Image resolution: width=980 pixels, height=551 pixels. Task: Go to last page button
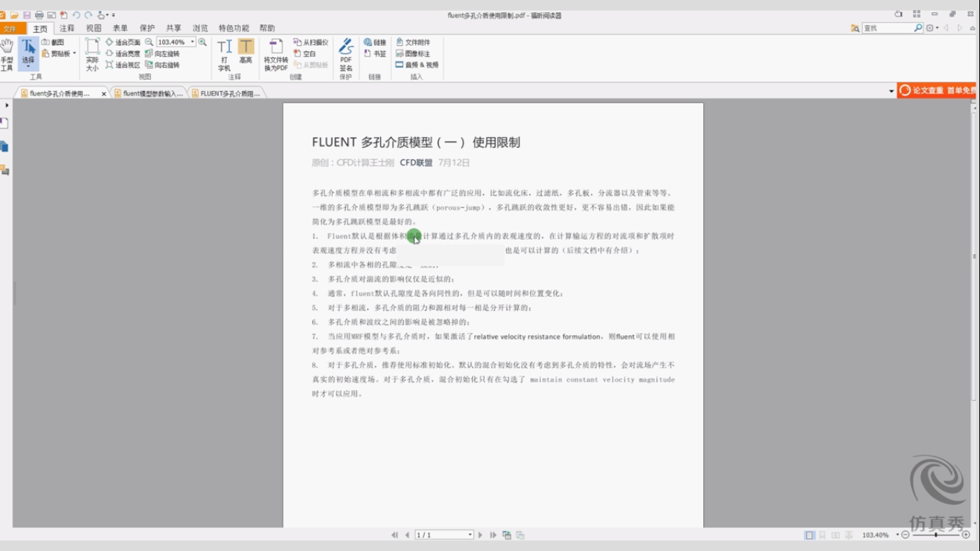click(493, 535)
